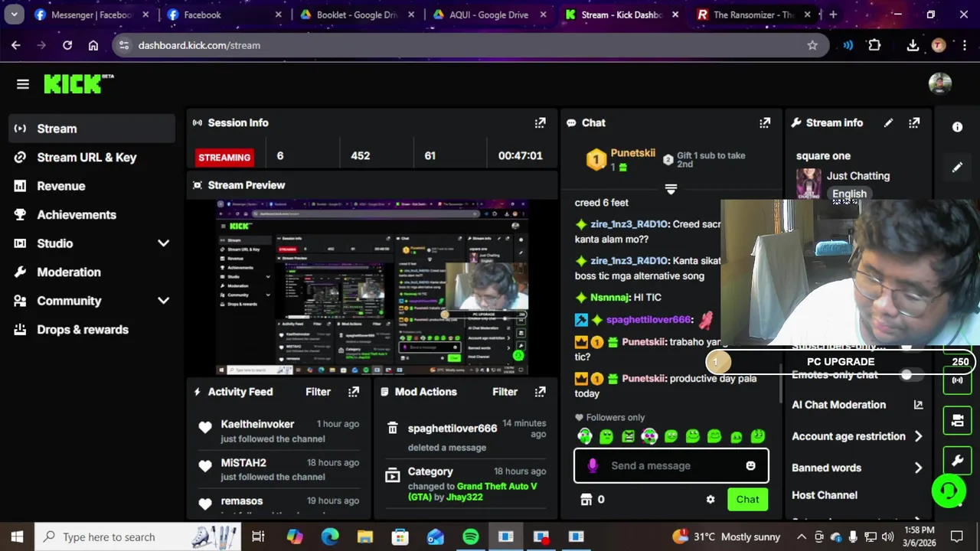
Task: Open the Mod Actions Filter
Action: [x=505, y=392]
